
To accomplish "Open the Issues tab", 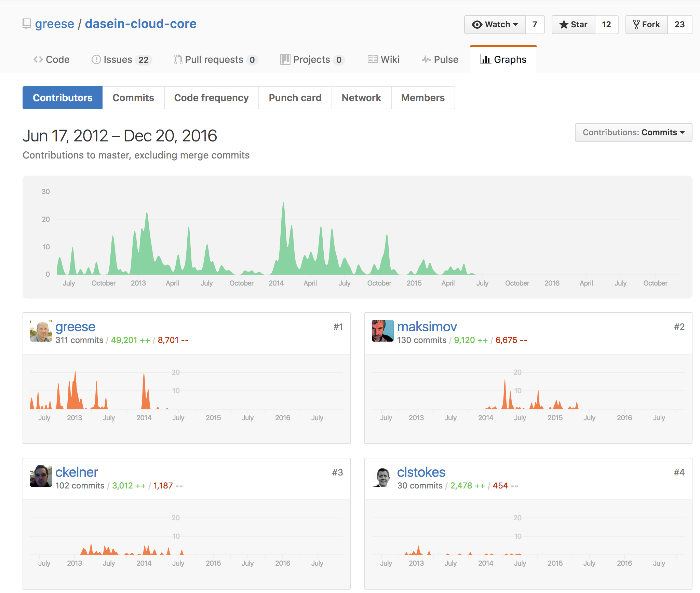I will [122, 59].
